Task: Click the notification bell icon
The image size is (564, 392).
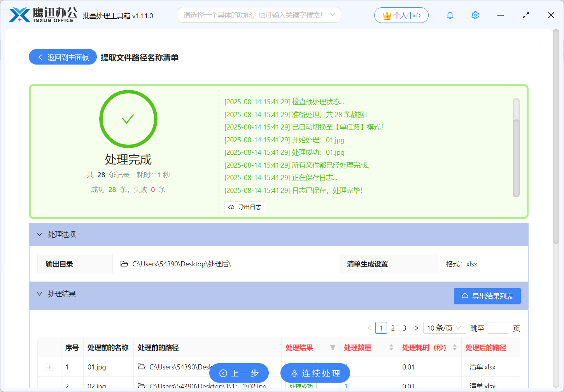Action: tap(450, 15)
